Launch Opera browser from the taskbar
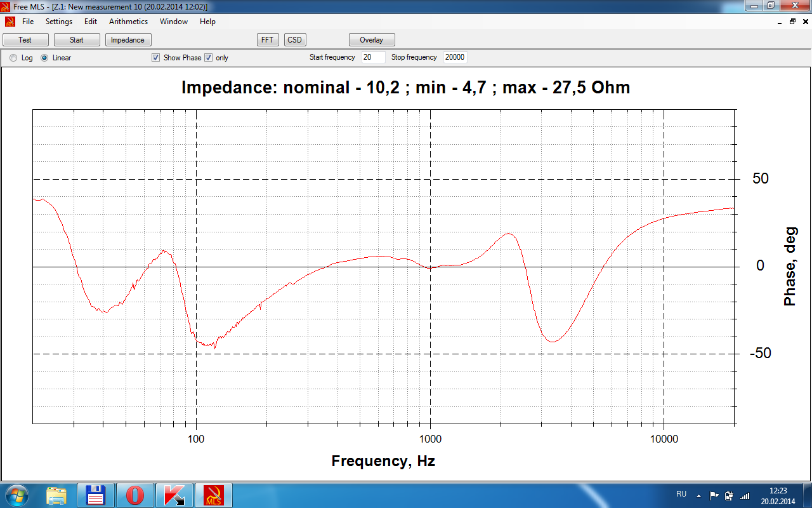 135,495
